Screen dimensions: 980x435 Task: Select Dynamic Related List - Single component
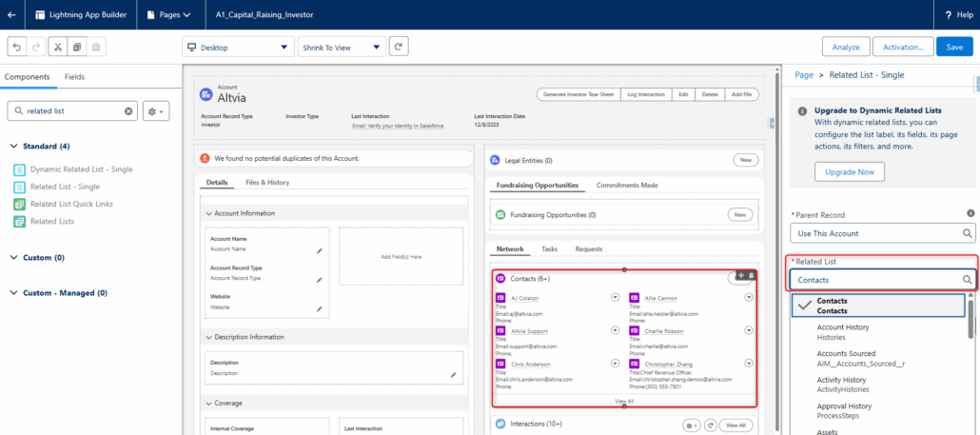tap(81, 168)
